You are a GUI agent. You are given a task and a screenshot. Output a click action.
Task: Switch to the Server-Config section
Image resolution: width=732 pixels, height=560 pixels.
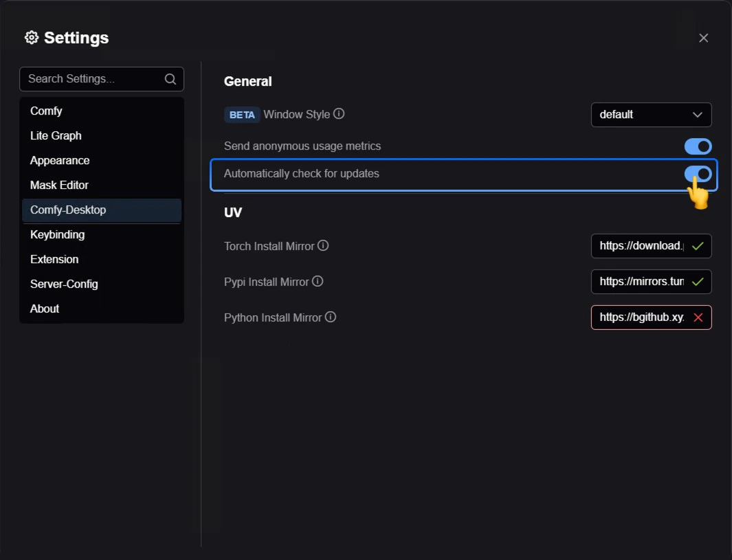point(64,284)
